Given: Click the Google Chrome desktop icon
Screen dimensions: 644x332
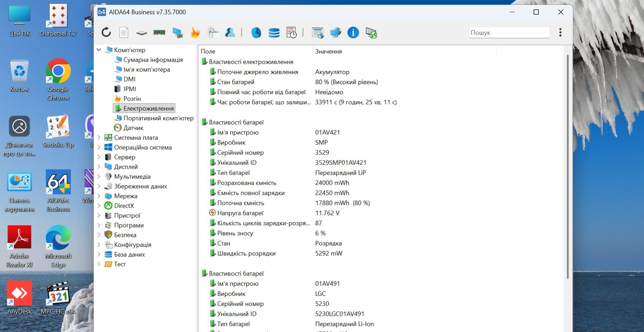Looking at the screenshot, I should [58, 80].
